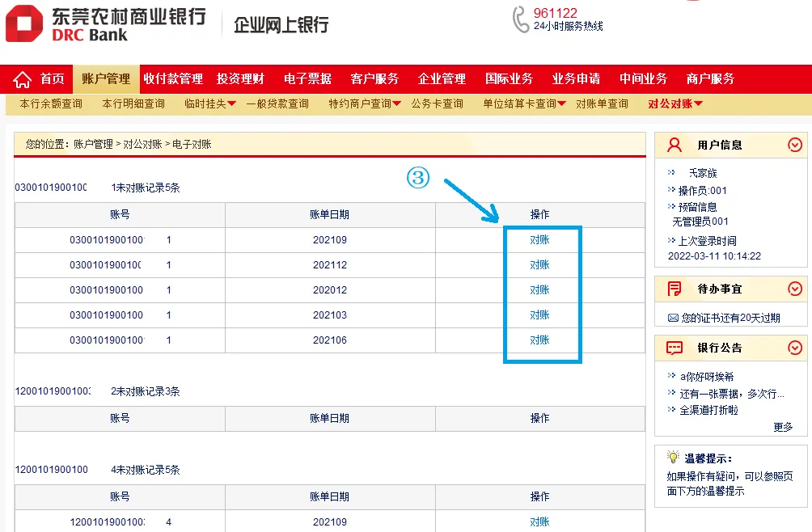812x532 pixels.
Task: Click 对账 for statement date 202106
Action: 539,340
